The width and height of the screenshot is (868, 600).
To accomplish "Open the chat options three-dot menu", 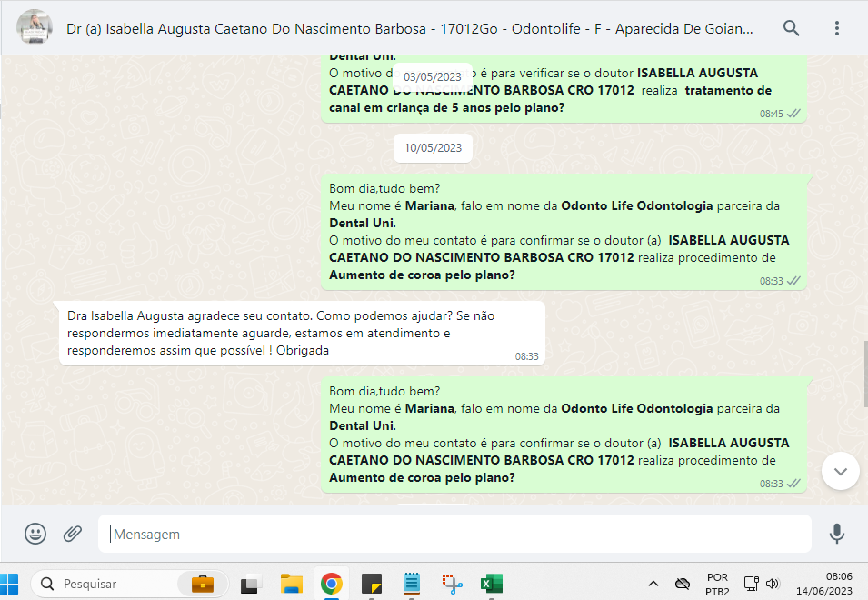I will pos(836,28).
